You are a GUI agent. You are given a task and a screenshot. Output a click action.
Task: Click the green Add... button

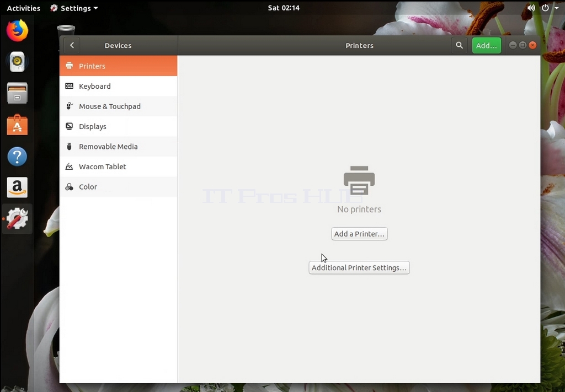pos(487,45)
